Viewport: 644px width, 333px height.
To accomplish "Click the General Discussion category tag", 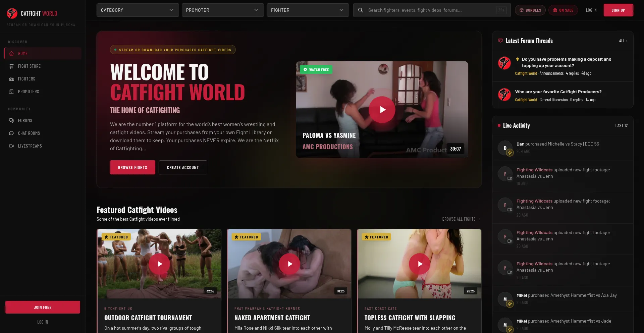I will (553, 100).
